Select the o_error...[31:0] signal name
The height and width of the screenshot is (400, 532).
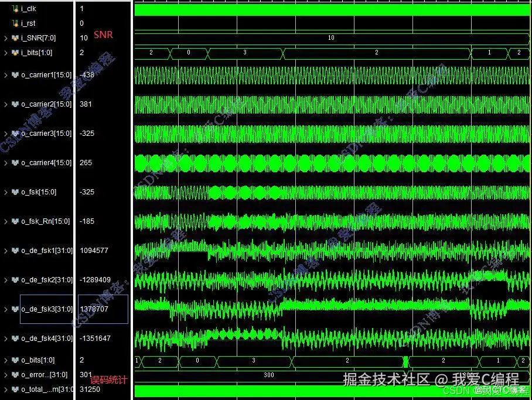(x=44, y=375)
